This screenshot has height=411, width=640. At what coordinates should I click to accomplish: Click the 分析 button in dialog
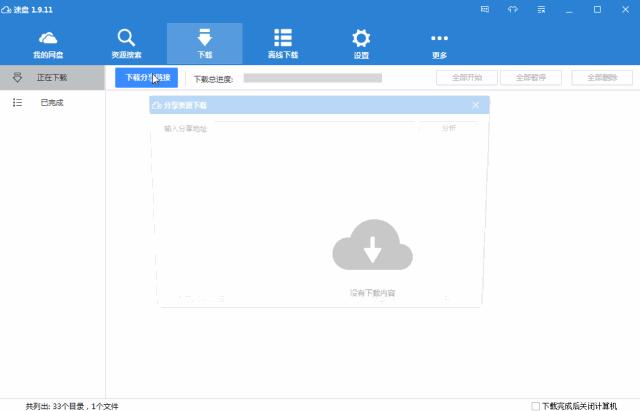click(x=449, y=129)
